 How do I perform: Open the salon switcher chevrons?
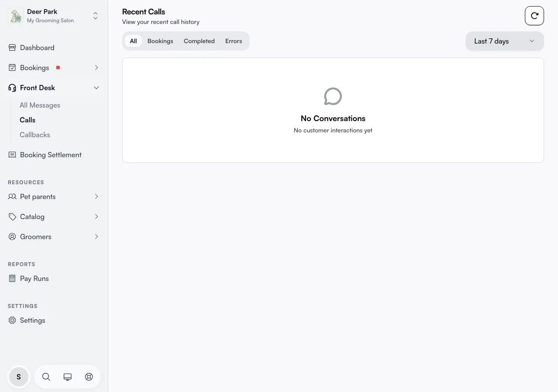tap(95, 16)
